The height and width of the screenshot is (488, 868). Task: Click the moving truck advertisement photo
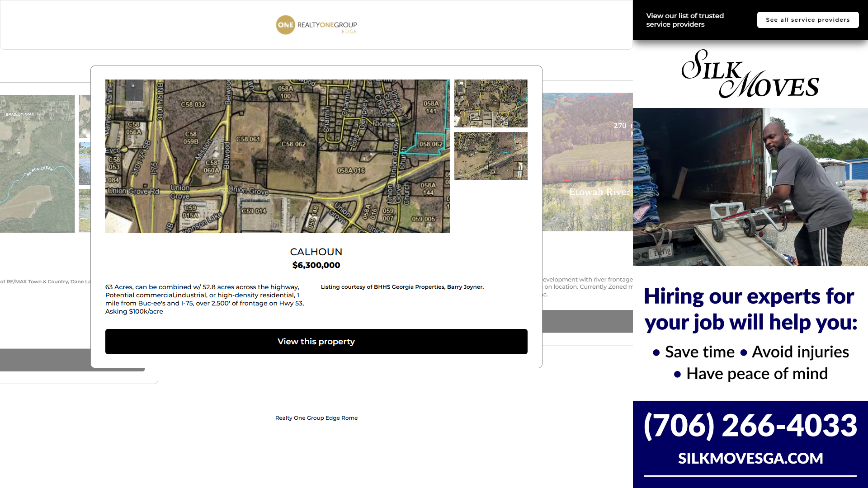(x=750, y=187)
